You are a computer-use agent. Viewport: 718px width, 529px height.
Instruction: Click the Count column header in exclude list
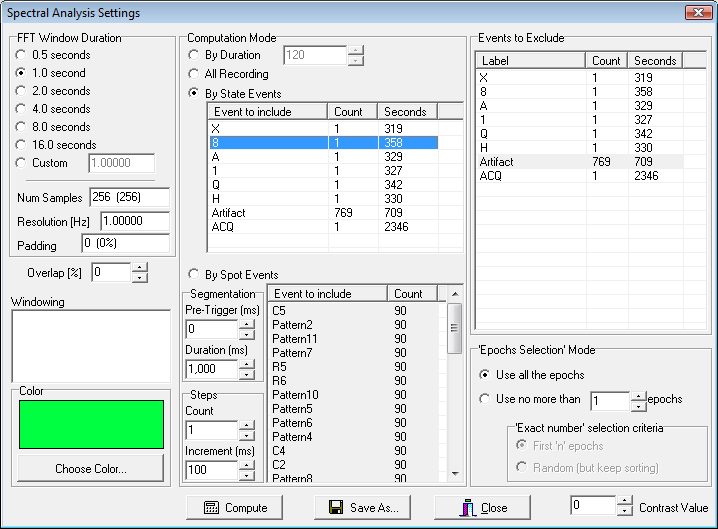607,60
